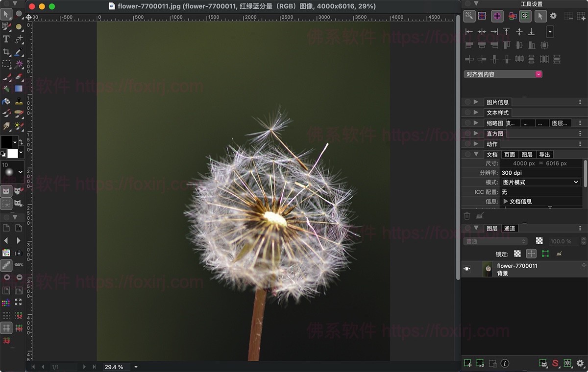Viewport: 588px width, 372px height.
Task: Click the layer info button in Layers panel
Action: point(505,363)
